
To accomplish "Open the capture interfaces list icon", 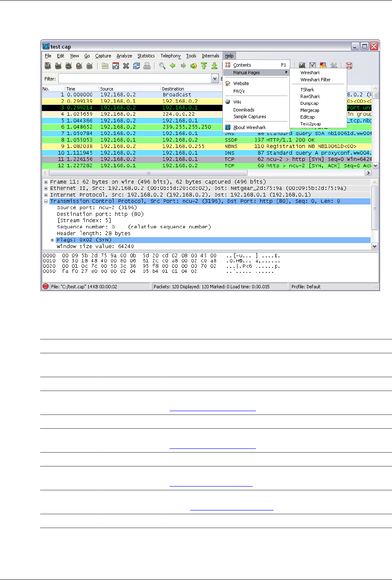I will [x=48, y=66].
